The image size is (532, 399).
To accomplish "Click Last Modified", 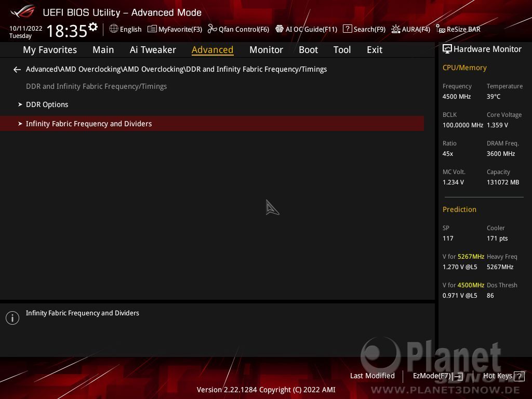I will 372,376.
